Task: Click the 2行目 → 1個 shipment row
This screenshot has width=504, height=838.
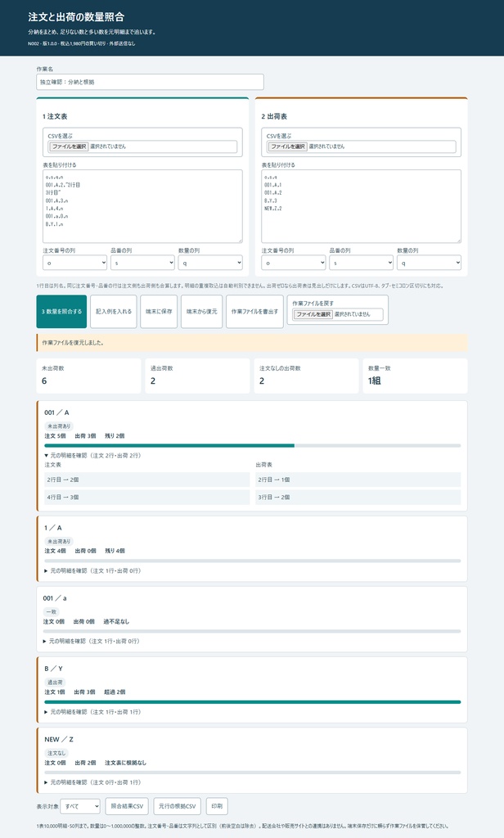Action: pyautogui.click(x=358, y=480)
